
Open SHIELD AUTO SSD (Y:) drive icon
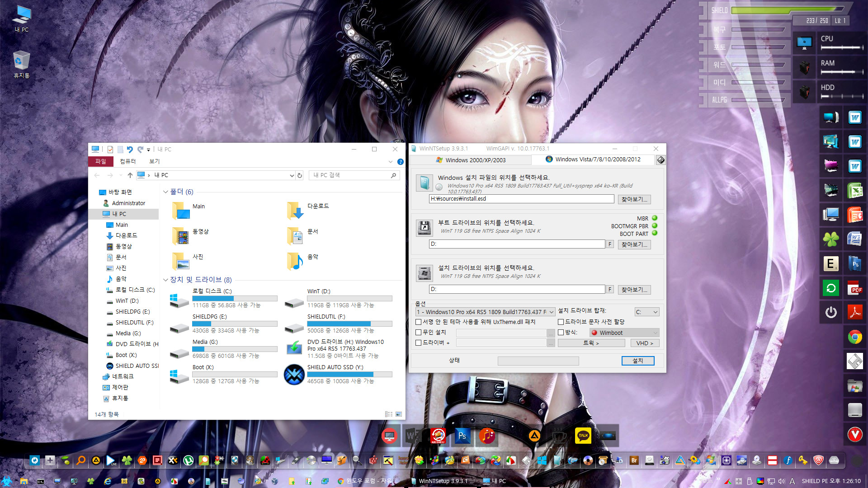click(294, 375)
